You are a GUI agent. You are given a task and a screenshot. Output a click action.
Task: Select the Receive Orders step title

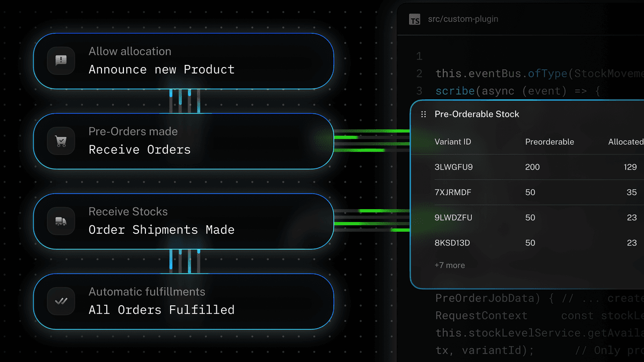(x=140, y=150)
